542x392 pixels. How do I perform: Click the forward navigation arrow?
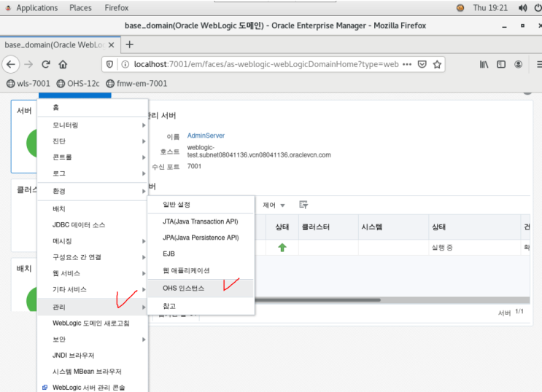pyautogui.click(x=28, y=64)
